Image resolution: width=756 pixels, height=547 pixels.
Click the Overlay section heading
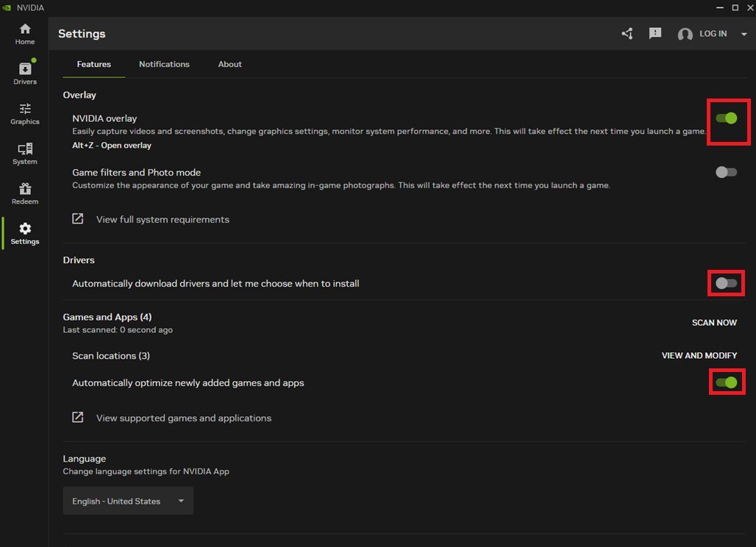[x=79, y=95]
